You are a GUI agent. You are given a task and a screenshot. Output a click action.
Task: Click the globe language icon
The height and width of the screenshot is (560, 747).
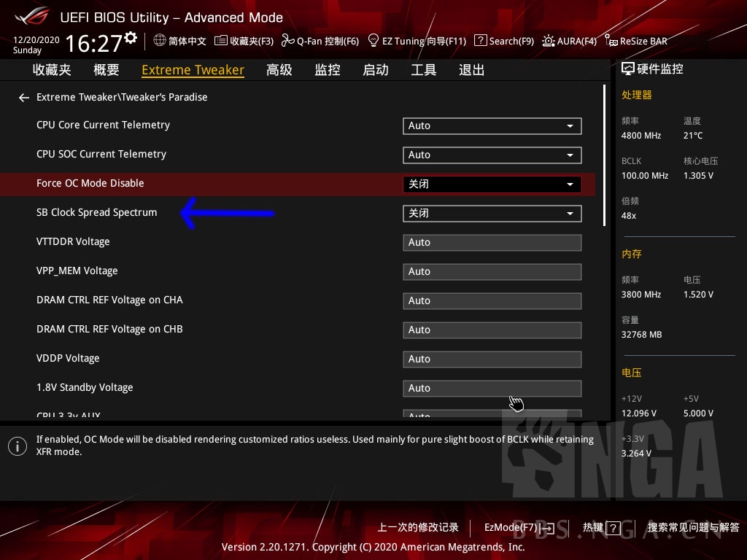[160, 41]
